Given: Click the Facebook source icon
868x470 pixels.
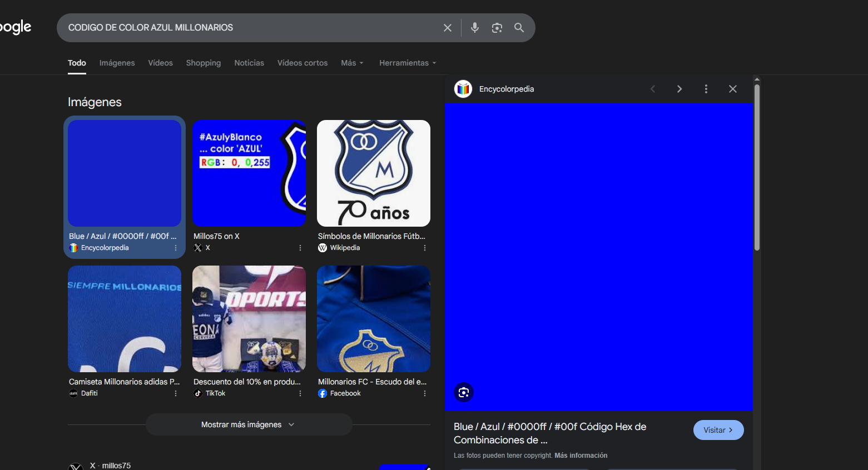Looking at the screenshot, I should 323,393.
